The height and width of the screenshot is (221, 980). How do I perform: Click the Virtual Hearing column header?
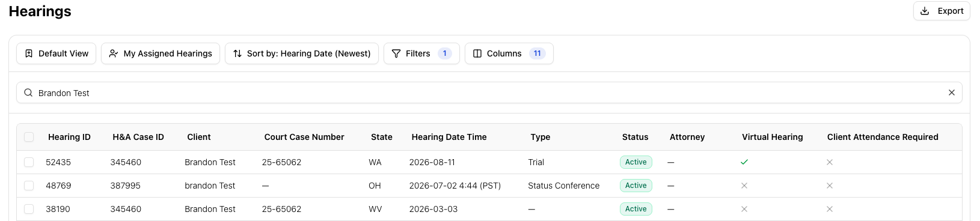click(773, 137)
